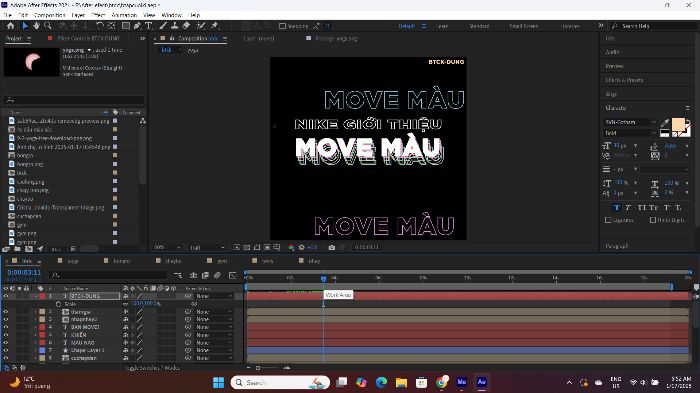Toggle Faux Italic in Character panel
This screenshot has width=700, height=393.
tap(628, 208)
